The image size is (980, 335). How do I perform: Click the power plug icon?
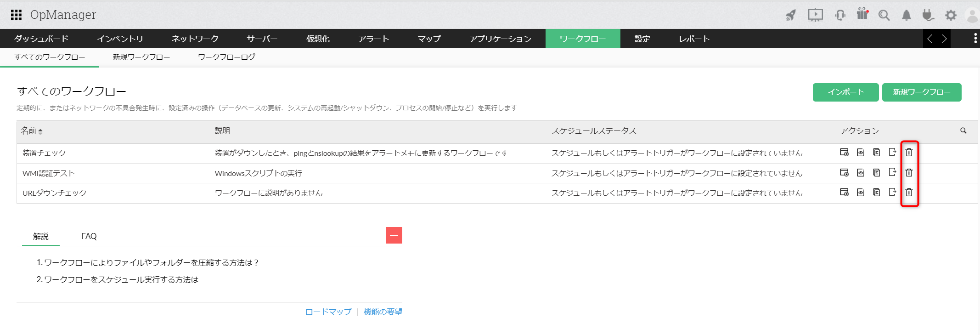[928, 15]
